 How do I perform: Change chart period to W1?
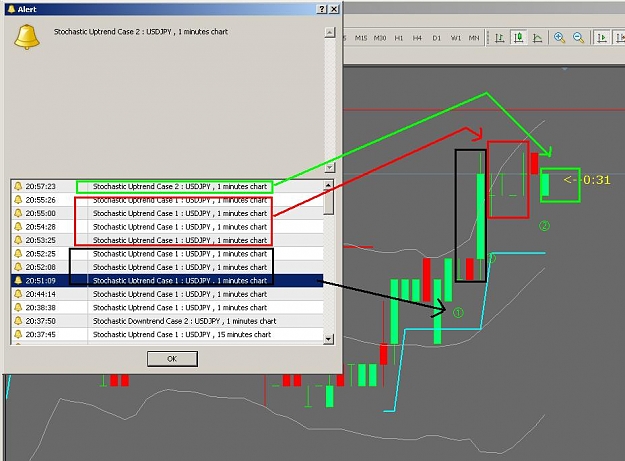(456, 38)
